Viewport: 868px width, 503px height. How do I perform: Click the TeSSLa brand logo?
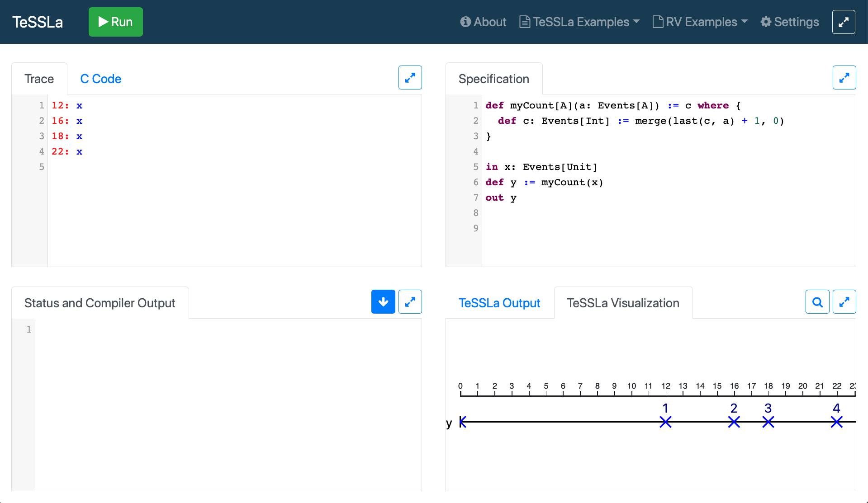point(38,22)
